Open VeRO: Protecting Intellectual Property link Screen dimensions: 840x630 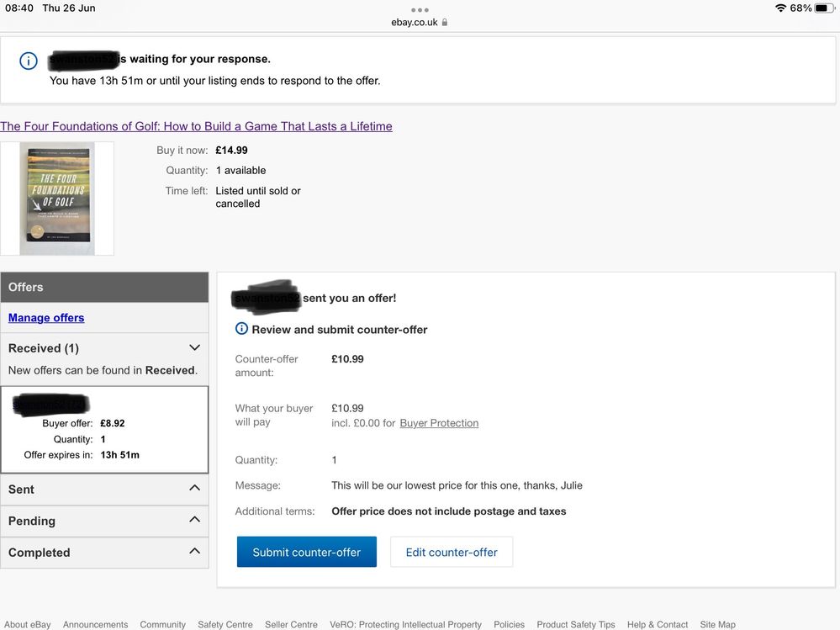coord(405,624)
